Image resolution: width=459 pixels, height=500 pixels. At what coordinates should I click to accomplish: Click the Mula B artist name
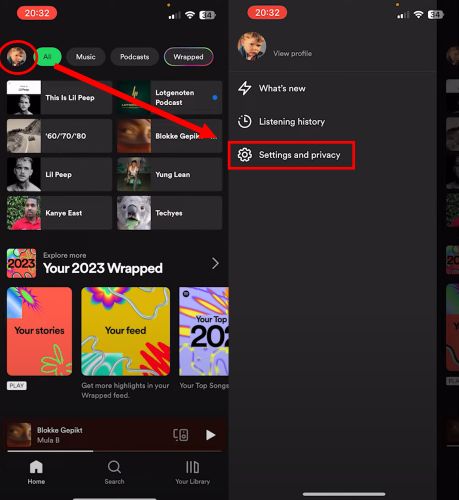coord(48,440)
